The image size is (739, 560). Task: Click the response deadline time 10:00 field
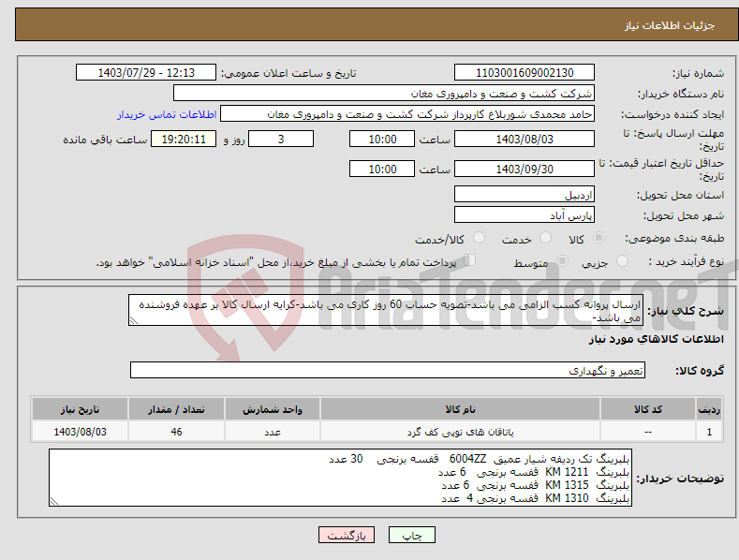tap(382, 139)
